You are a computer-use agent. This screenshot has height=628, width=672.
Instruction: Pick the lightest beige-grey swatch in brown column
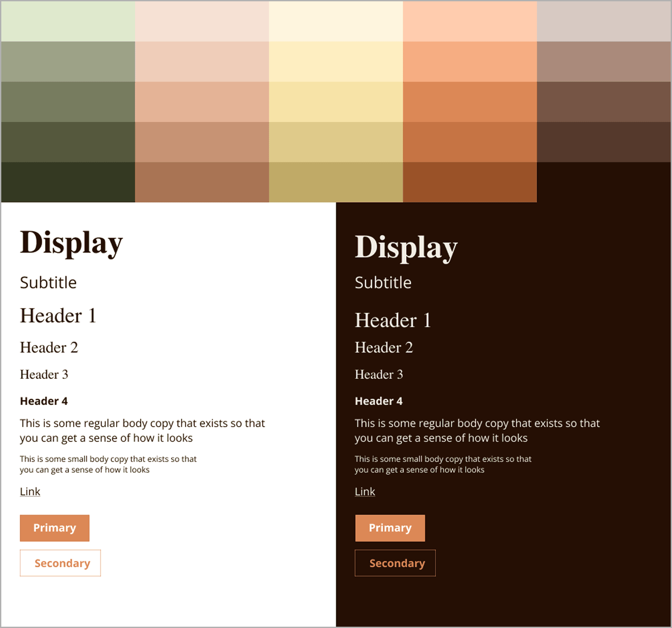pos(604,21)
